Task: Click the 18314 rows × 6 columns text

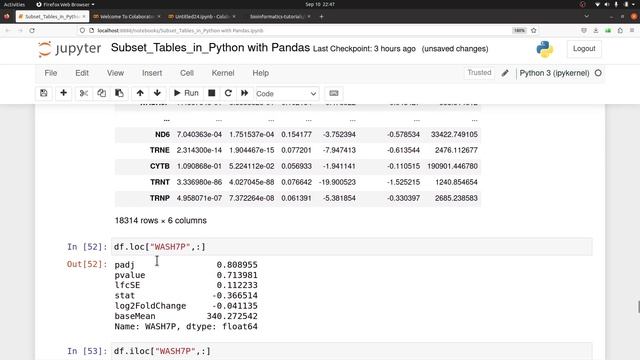Action: click(160, 220)
